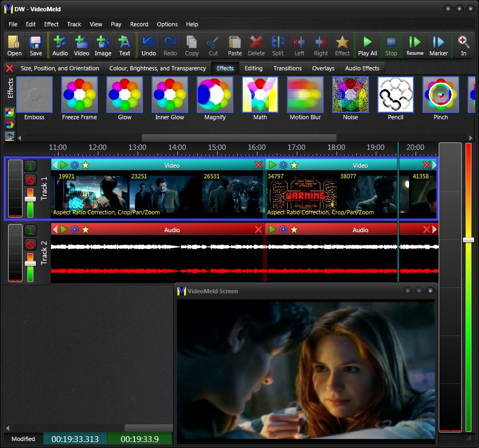Toggle the mute button on Track 2

(31, 245)
